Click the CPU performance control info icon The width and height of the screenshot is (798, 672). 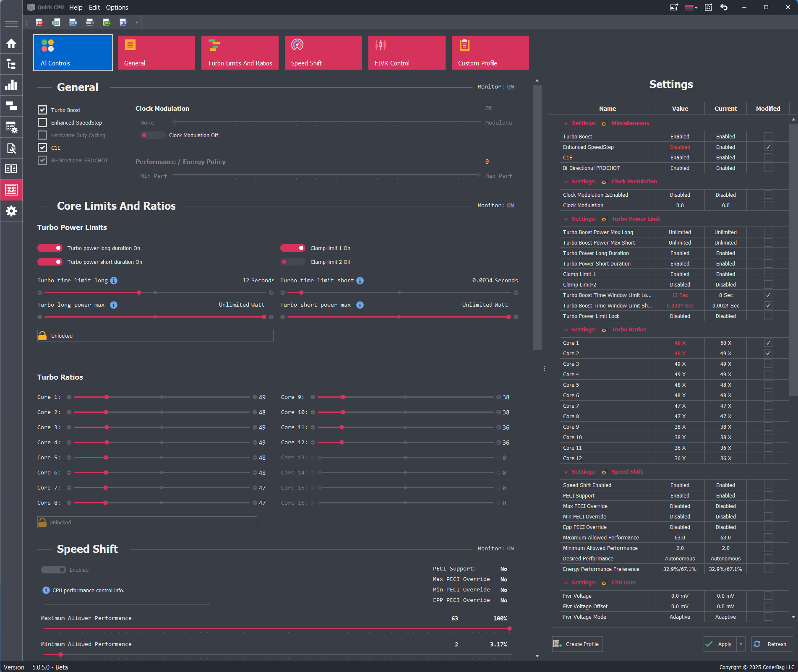(x=46, y=590)
